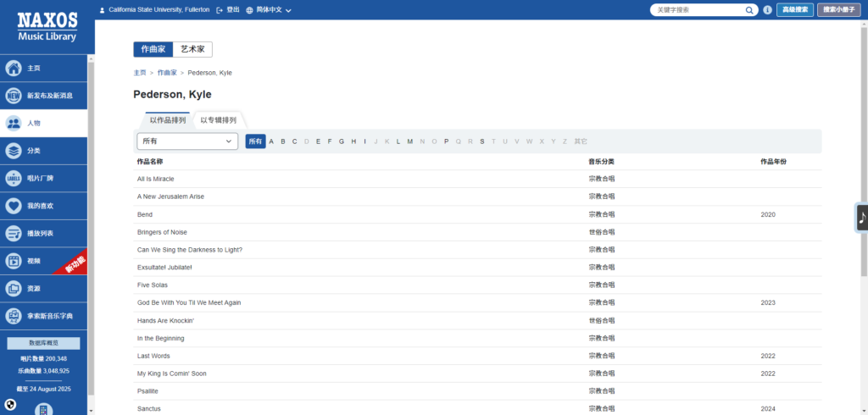
Task: Click the info icon beside search box
Action: [767, 10]
